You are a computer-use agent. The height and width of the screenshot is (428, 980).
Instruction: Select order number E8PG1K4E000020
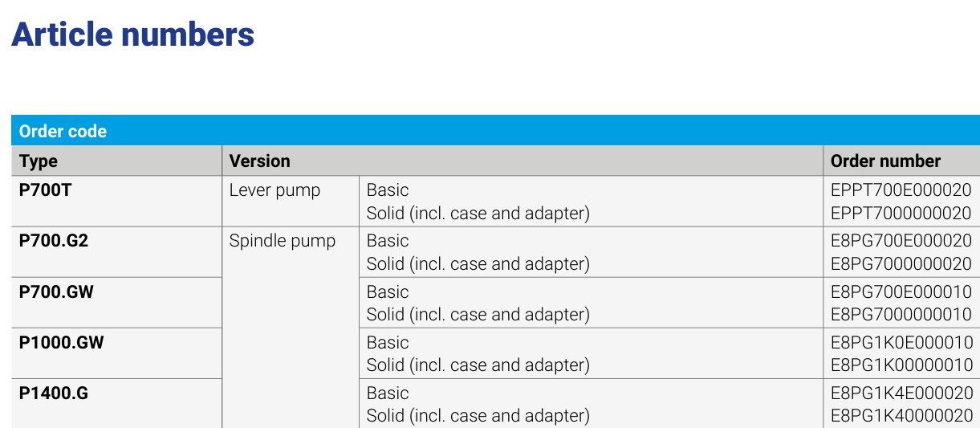[901, 393]
